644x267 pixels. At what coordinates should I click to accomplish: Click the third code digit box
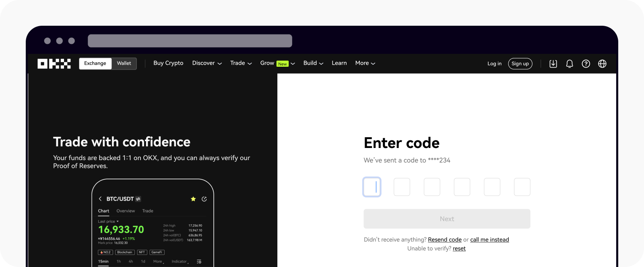tap(432, 187)
